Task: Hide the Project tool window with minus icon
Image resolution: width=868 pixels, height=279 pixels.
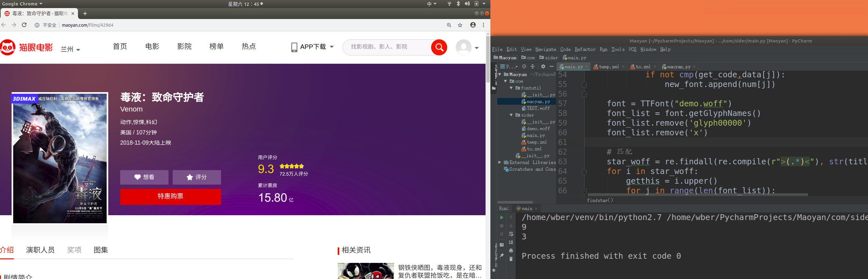Action: point(551,66)
